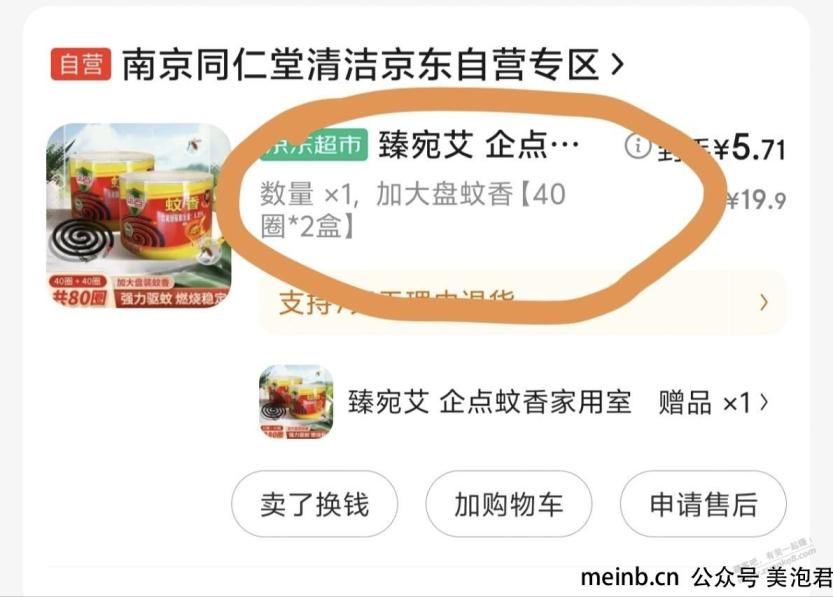Tap the 数量 ×1 加大盘蚊香 spec text
This screenshot has height=597, width=833.
click(413, 210)
